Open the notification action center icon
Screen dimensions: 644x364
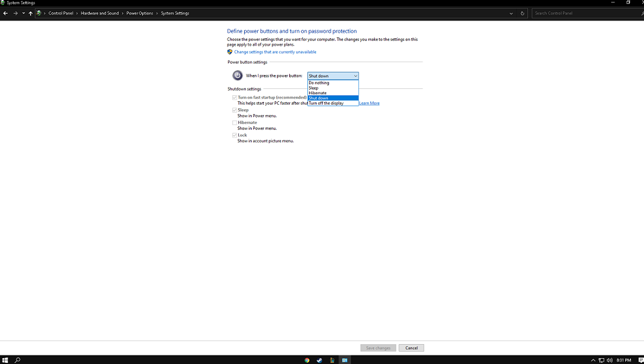coord(640,360)
